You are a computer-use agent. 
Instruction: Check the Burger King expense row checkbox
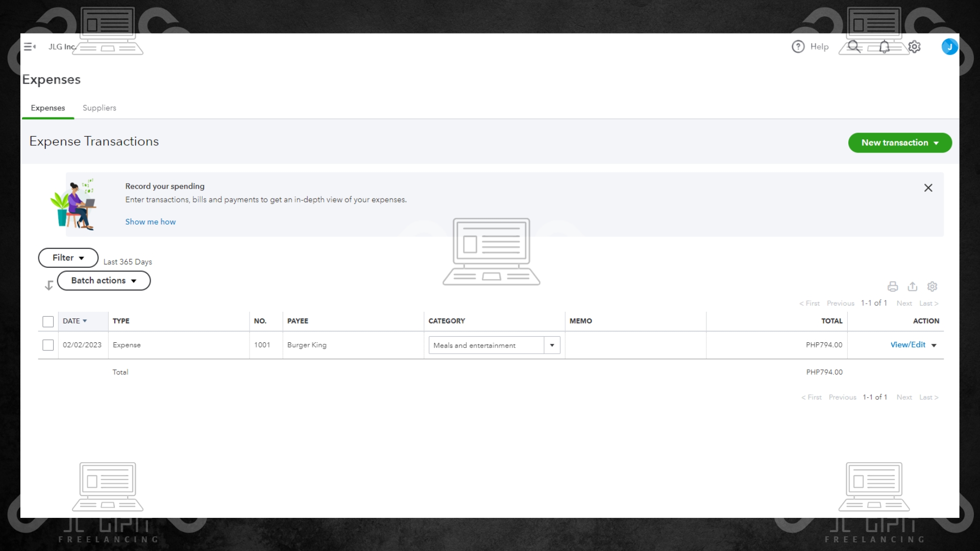point(48,345)
